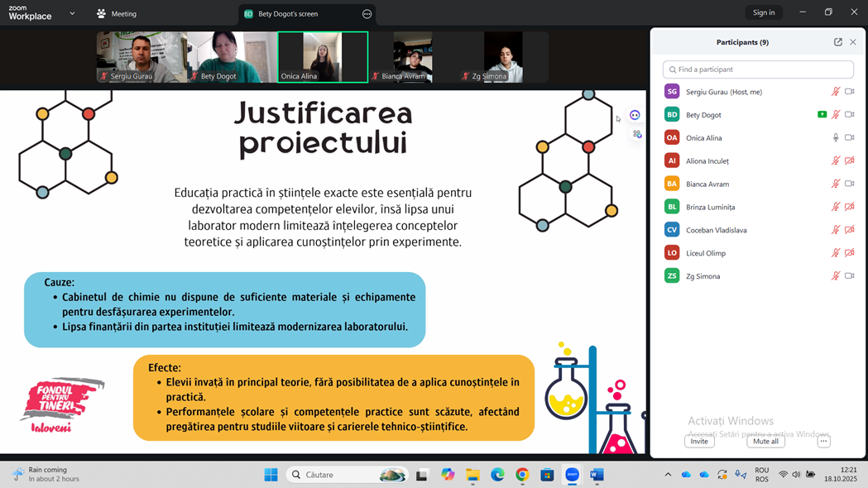Expand the Zoom Workplace dropdown arrow
This screenshot has height=488, width=868.
[72, 14]
